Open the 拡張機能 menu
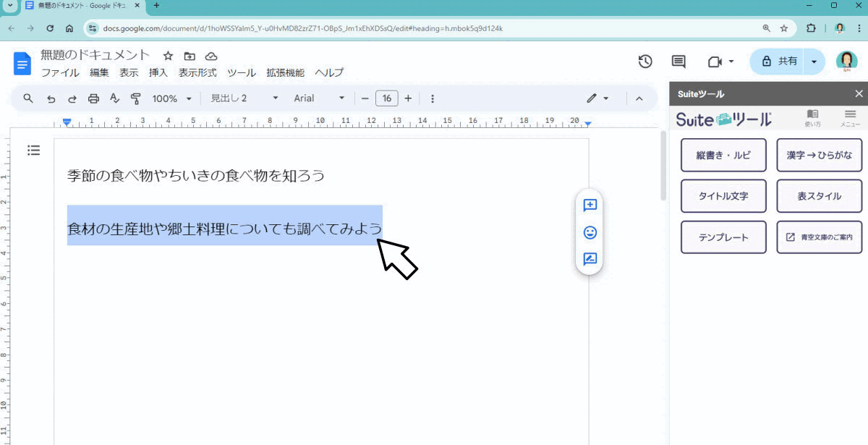 pyautogui.click(x=285, y=72)
